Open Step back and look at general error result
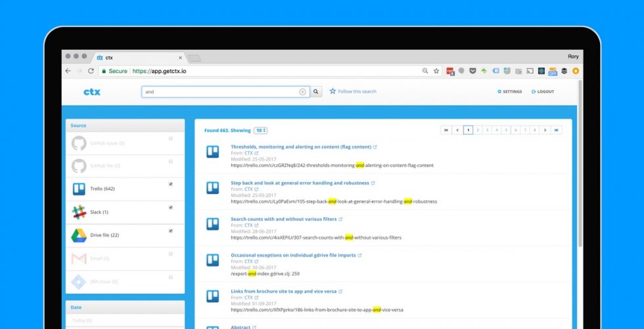Image resolution: width=644 pixels, height=329 pixels. 300,183
